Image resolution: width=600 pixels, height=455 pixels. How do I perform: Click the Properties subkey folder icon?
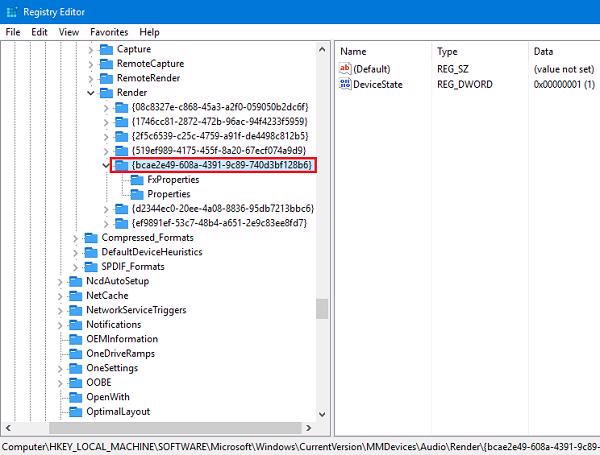point(138,194)
